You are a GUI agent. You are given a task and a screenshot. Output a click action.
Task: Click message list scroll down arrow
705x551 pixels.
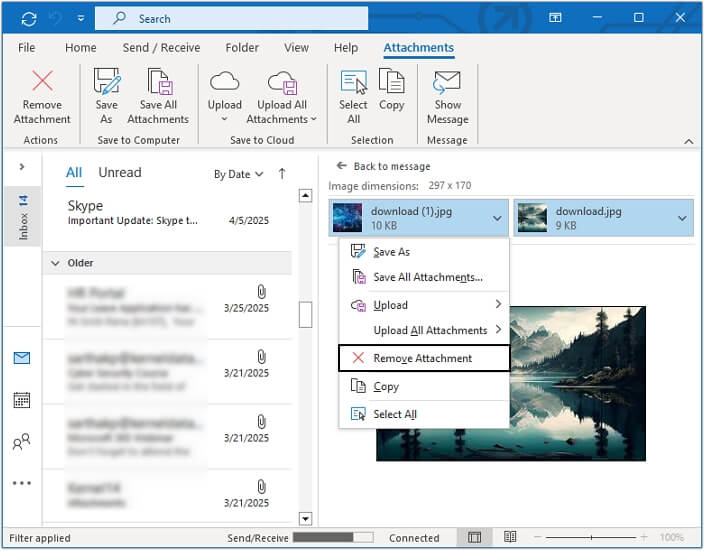(305, 519)
